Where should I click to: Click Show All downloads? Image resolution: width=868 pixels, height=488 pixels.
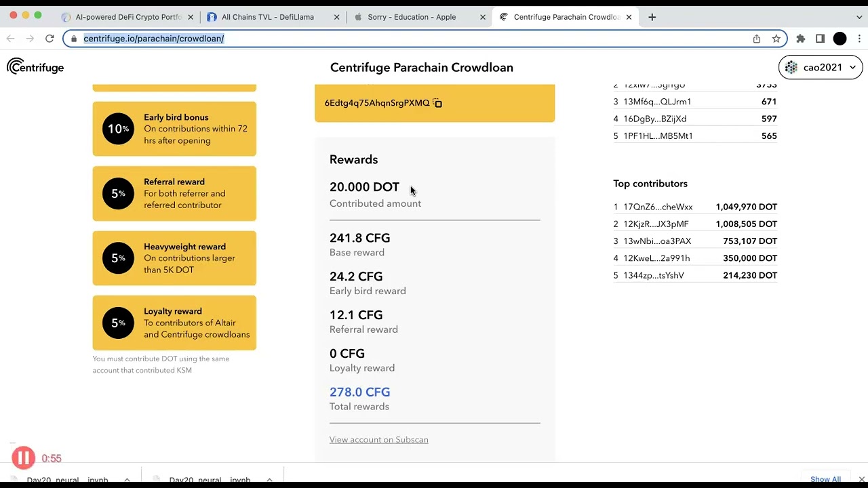coord(825,479)
